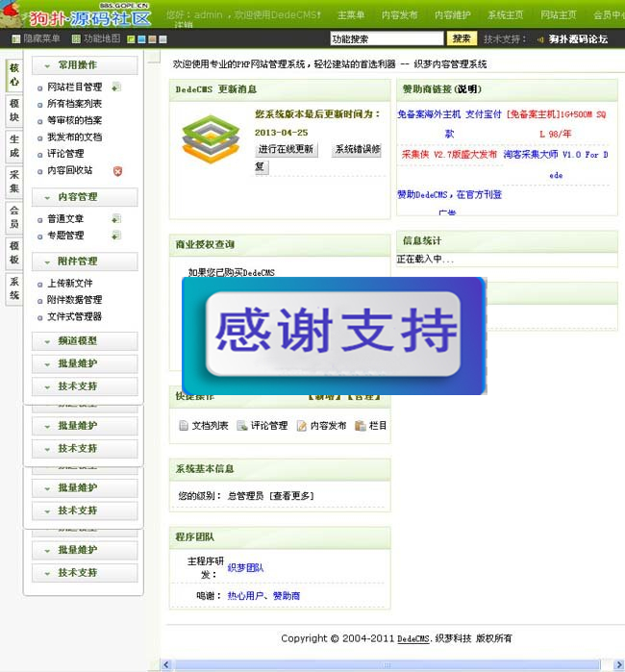Click the 评论管理 icon in quick operations
Screen dimensions: 625x672
tap(242, 426)
